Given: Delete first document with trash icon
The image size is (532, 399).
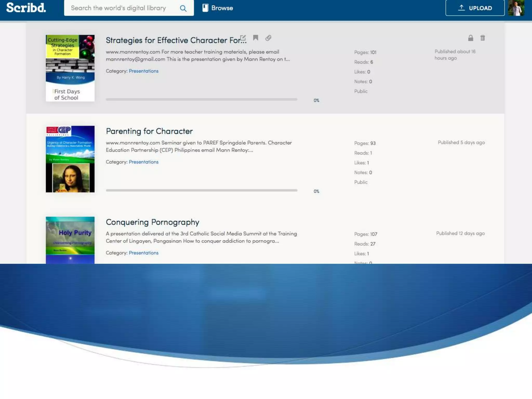Looking at the screenshot, I should click(482, 38).
